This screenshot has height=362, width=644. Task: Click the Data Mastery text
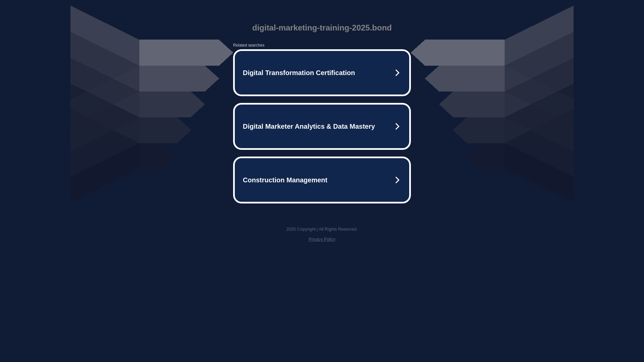pos(354,126)
